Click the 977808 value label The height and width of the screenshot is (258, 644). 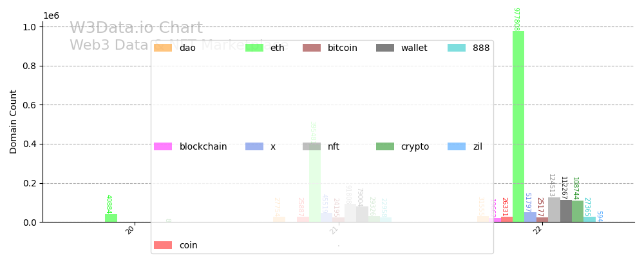coord(516,19)
